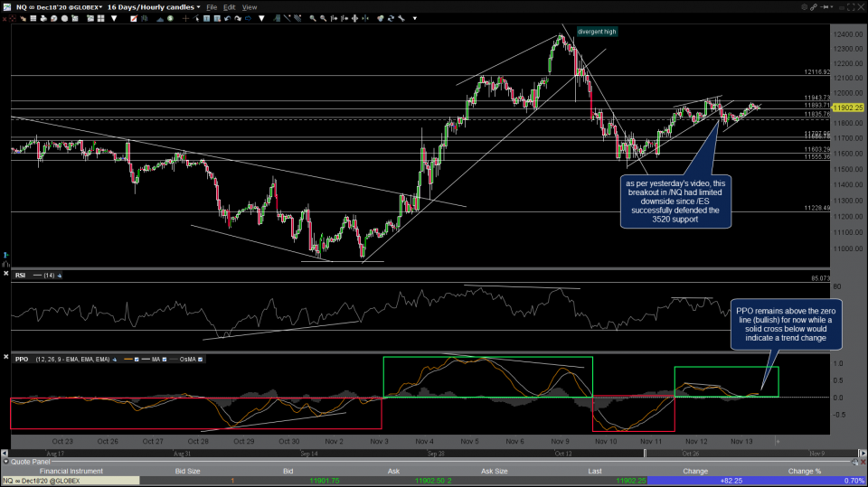The image size is (868, 487).
Task: Open the File menu
Action: 212,7
